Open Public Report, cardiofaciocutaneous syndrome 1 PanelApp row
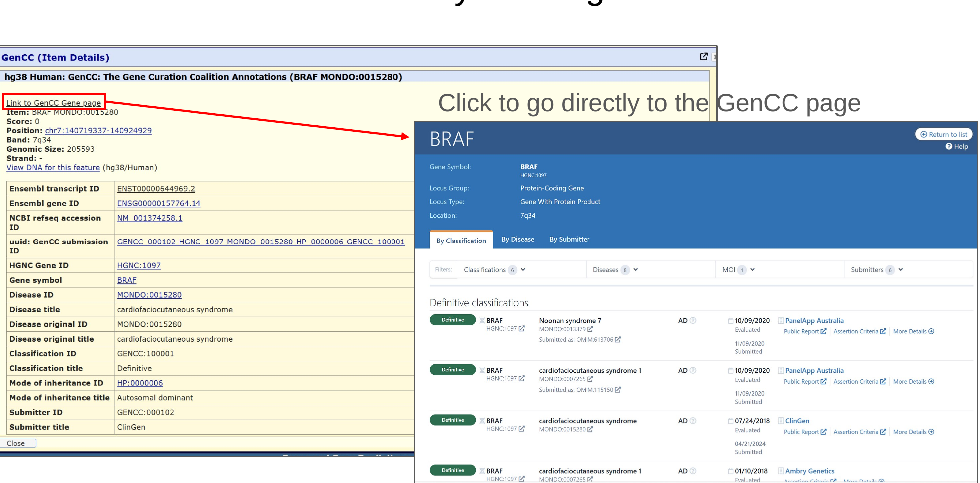 tap(805, 382)
